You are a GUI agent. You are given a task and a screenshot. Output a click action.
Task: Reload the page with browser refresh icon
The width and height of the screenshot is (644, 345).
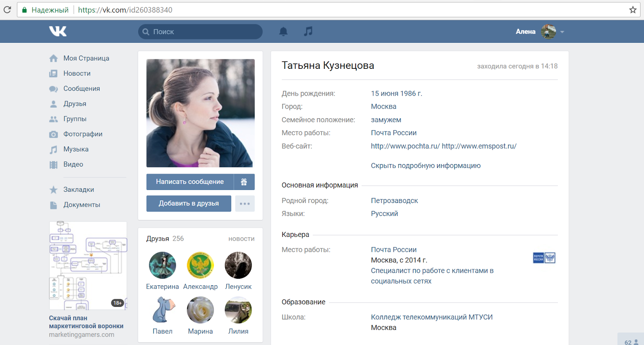pos(7,10)
